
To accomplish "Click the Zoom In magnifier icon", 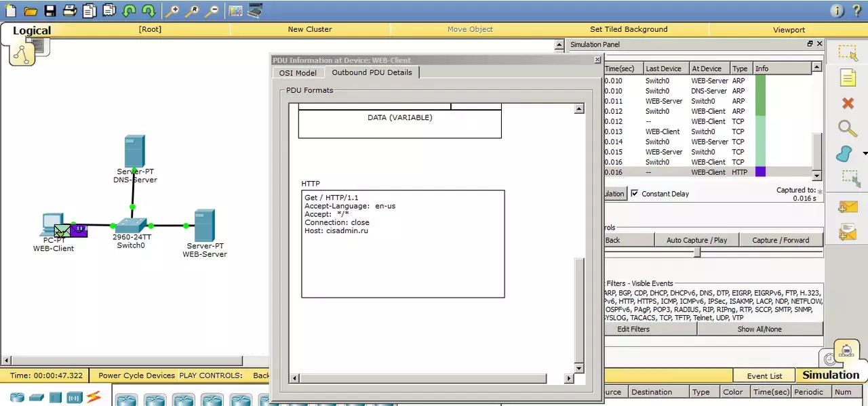I will [172, 11].
